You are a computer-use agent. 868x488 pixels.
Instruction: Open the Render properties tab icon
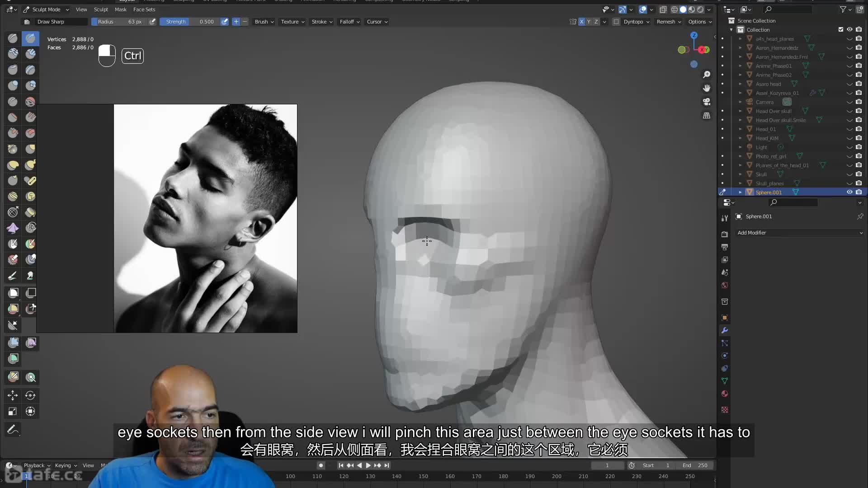point(725,234)
